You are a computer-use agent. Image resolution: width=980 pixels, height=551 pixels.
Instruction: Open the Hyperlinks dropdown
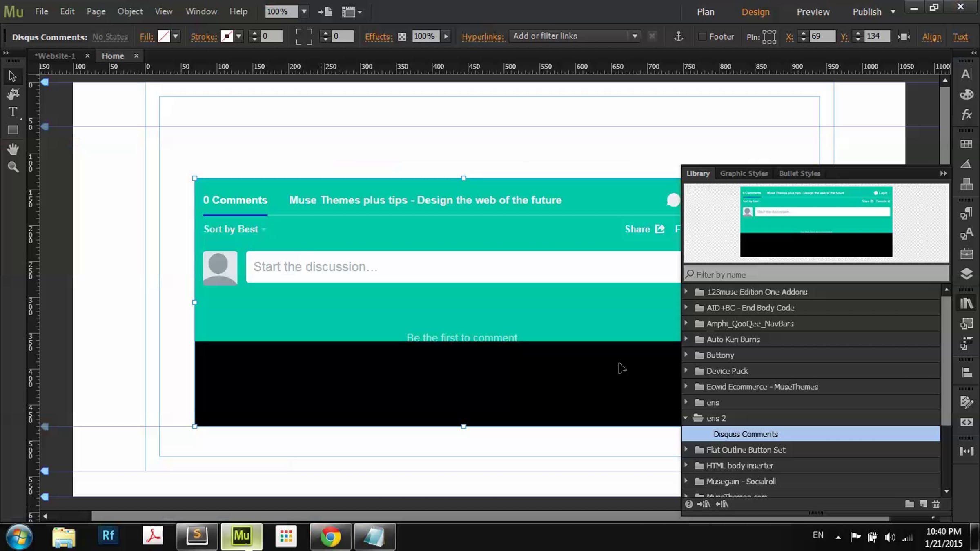click(x=635, y=36)
